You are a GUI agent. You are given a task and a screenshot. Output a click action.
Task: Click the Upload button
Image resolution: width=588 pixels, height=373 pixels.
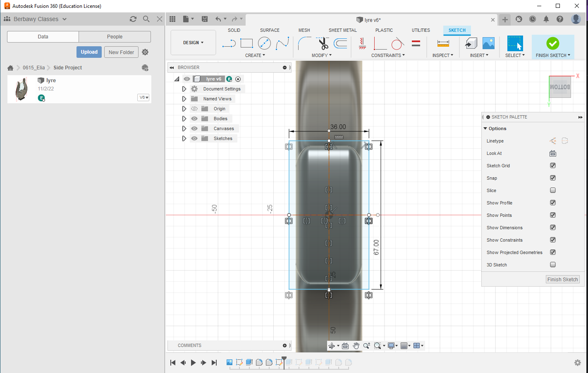[x=89, y=52]
